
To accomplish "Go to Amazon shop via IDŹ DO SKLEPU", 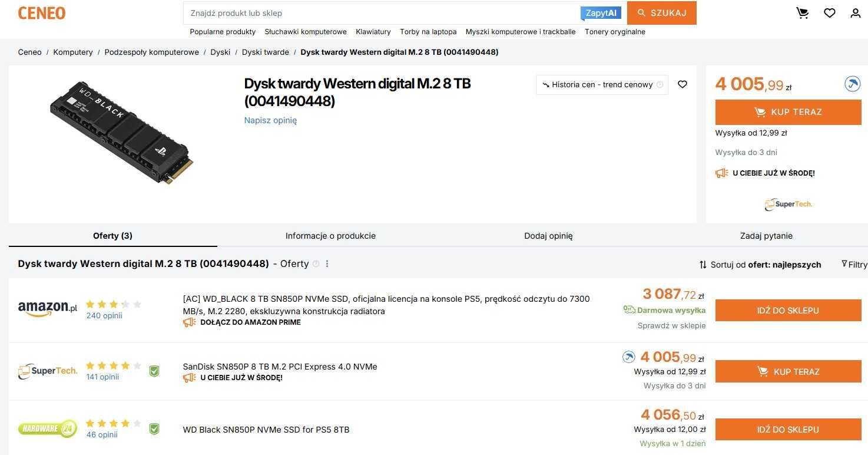I will (788, 311).
